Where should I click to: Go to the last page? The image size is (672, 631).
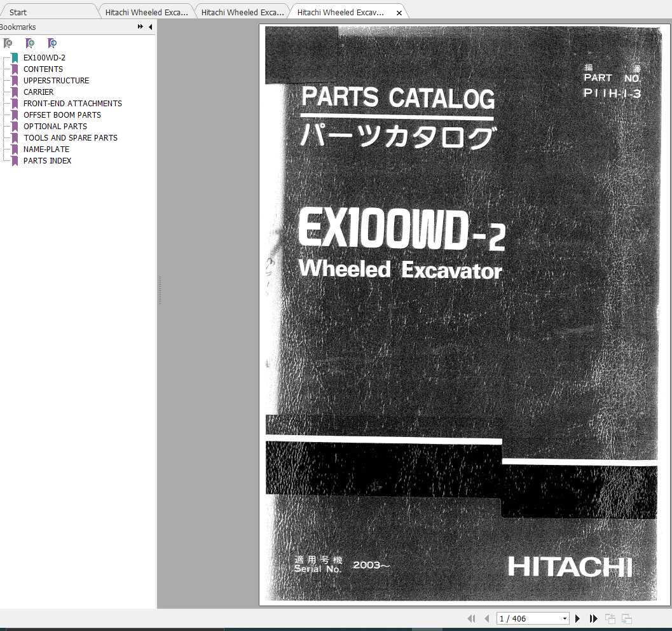point(593,618)
